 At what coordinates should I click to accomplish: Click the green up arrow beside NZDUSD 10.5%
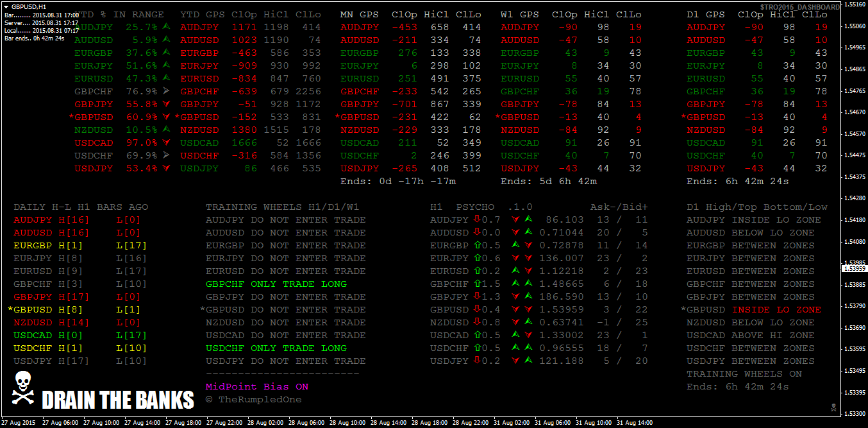[x=167, y=130]
